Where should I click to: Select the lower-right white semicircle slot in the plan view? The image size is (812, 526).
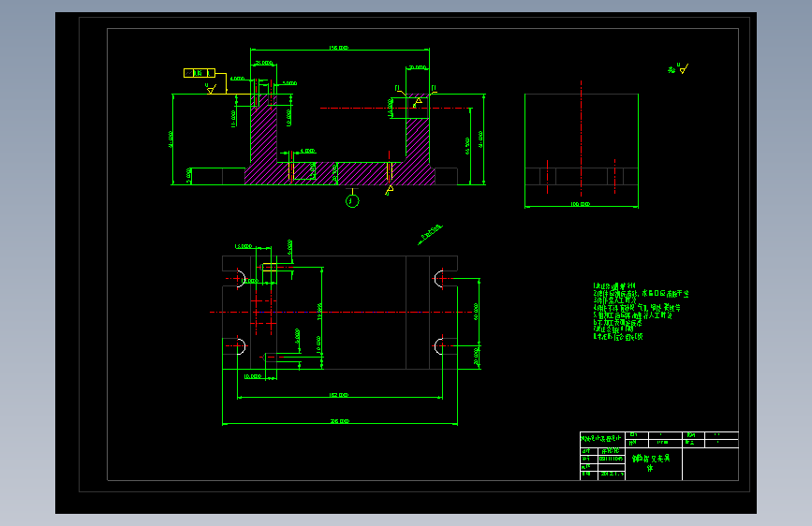pos(438,346)
